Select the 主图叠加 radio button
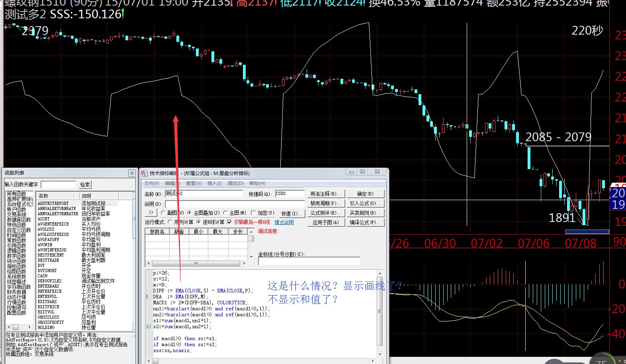 [x=190, y=213]
